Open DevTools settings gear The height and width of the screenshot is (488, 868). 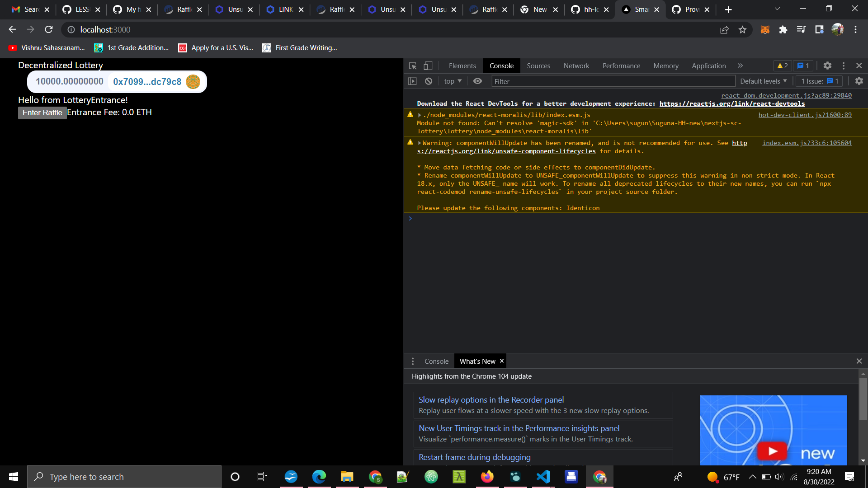[x=828, y=66]
